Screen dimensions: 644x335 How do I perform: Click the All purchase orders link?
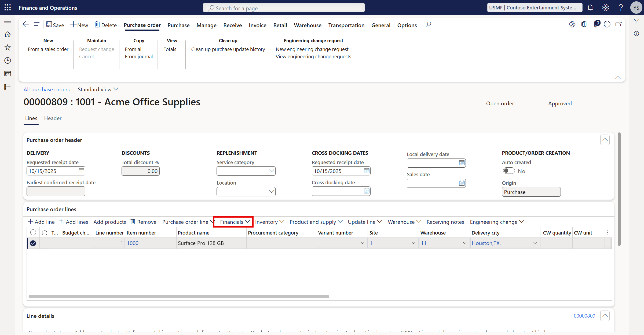coord(46,89)
